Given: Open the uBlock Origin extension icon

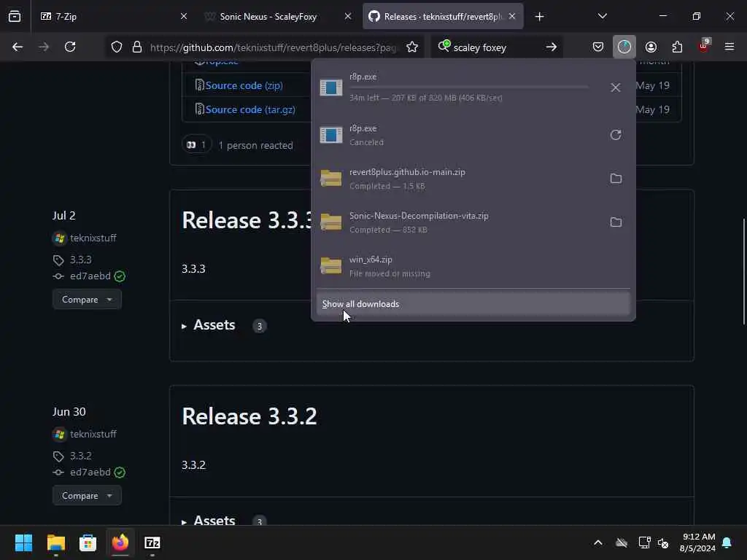Looking at the screenshot, I should (x=704, y=46).
